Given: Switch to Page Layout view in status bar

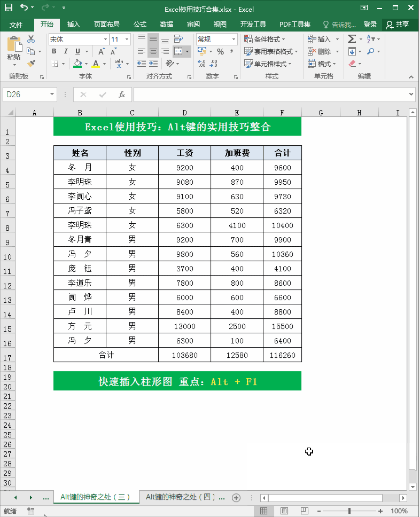Looking at the screenshot, I should (284, 511).
